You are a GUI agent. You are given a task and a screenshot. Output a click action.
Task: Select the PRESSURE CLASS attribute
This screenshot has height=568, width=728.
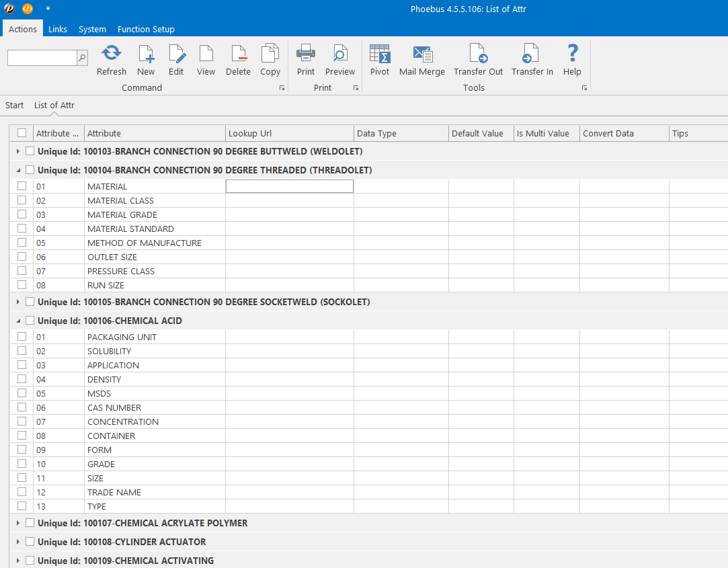click(121, 271)
